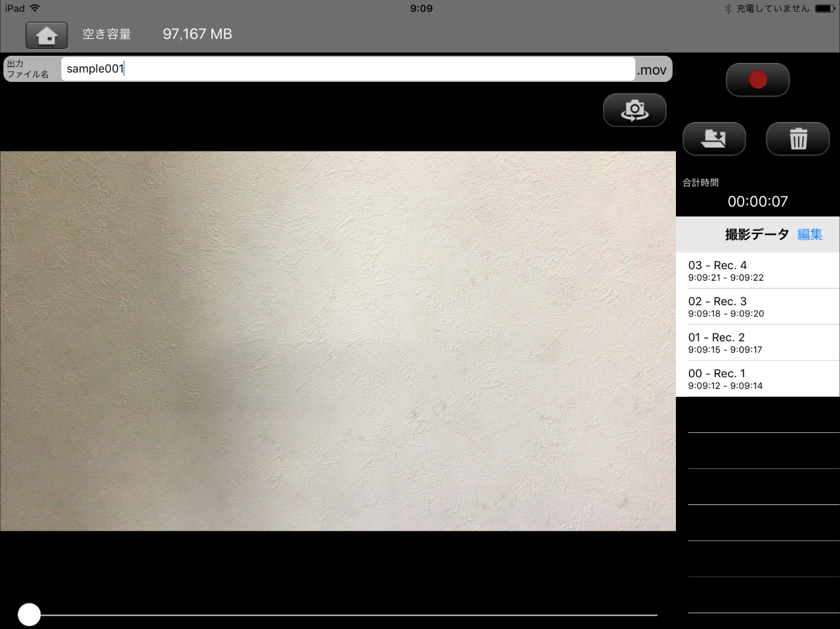Click the playback slider handle

(x=29, y=615)
